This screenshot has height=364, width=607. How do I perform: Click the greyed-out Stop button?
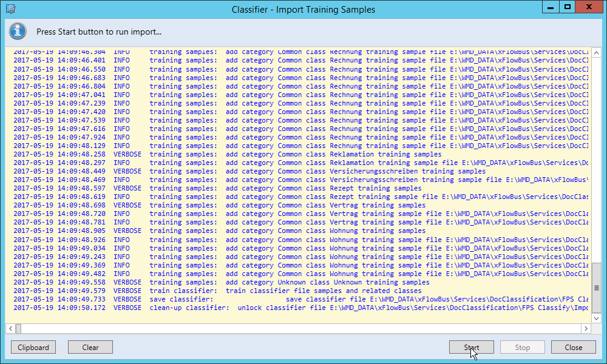pyautogui.click(x=522, y=348)
